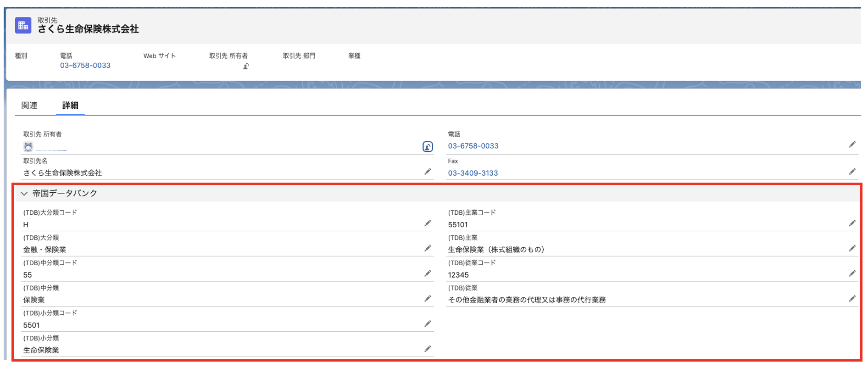Click the pencil icon beside the Fax number
The image size is (868, 368).
coord(852,172)
